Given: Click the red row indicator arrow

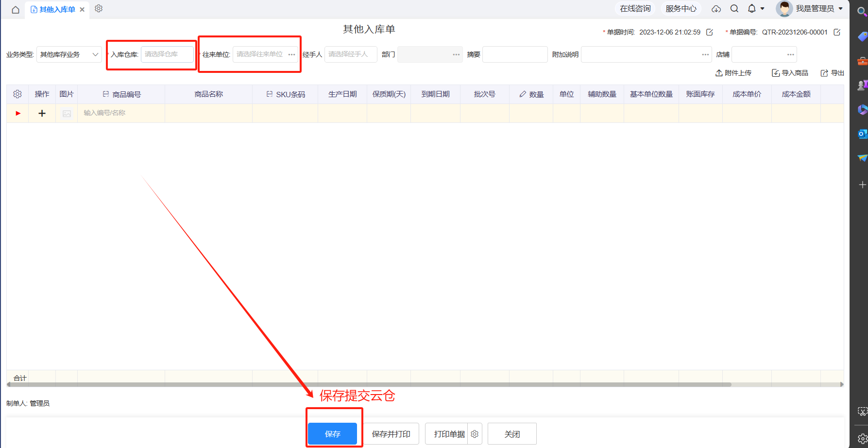Looking at the screenshot, I should (x=18, y=113).
